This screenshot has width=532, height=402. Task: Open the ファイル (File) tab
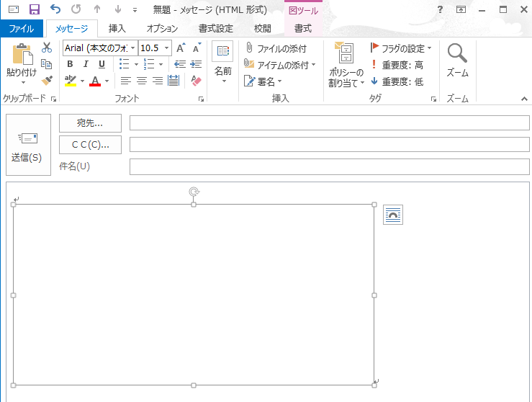click(x=22, y=29)
